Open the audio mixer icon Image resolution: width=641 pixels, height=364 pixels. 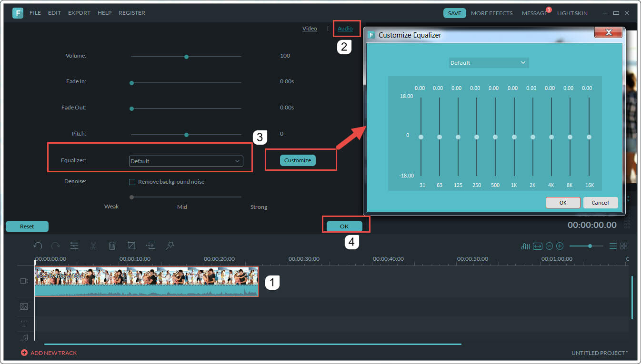tap(526, 246)
